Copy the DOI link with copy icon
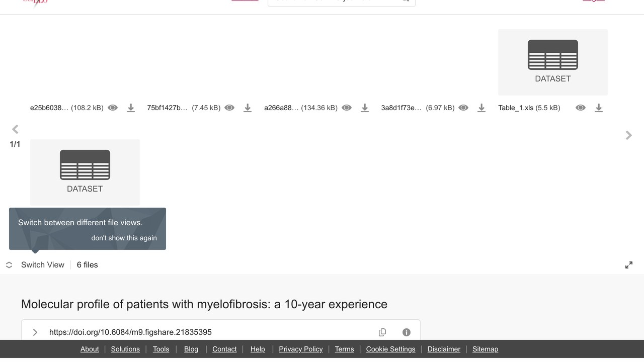The image size is (644, 362). tap(382, 332)
